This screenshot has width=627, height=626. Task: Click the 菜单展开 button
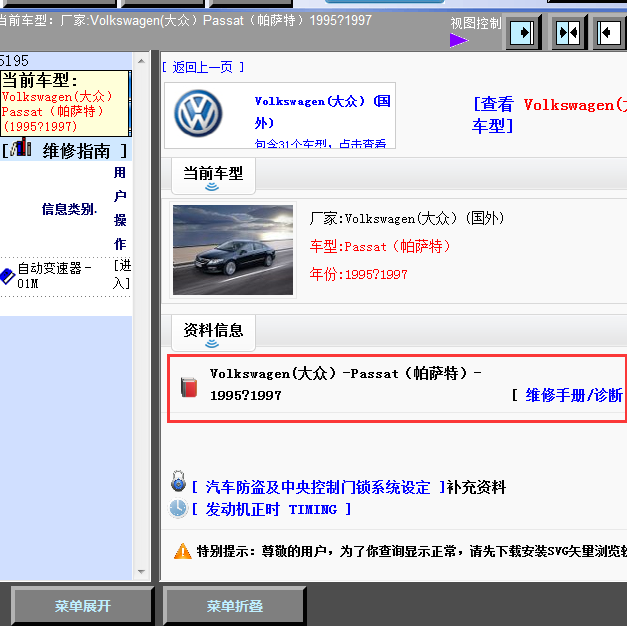pos(82,606)
